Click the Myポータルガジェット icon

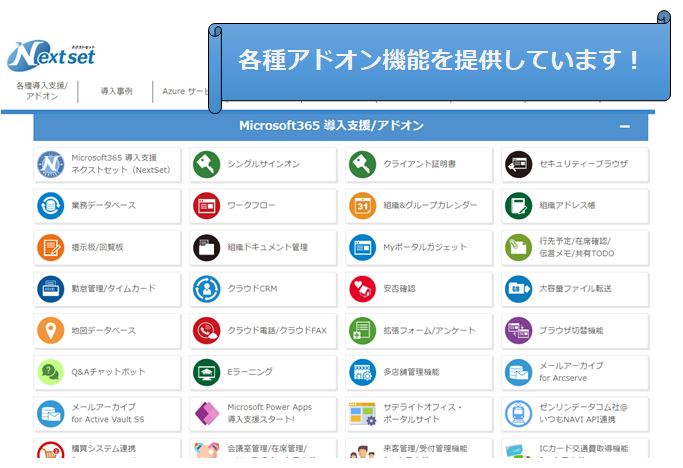tap(362, 248)
